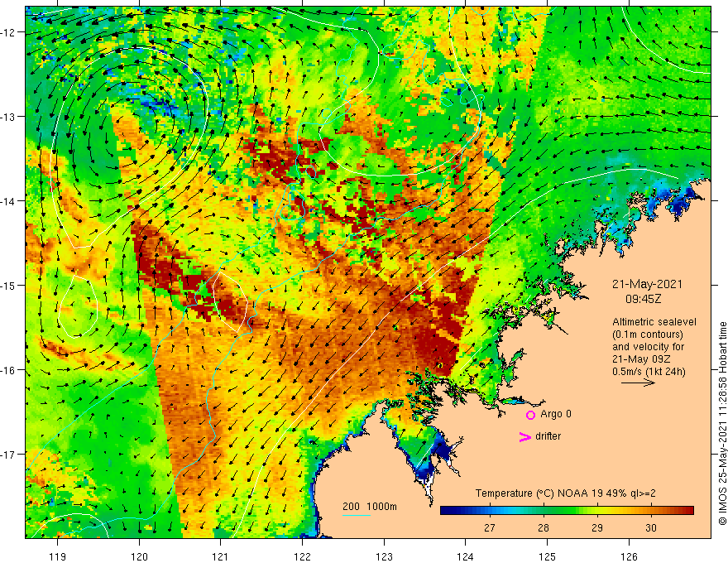Click the temperature color bar legend
Viewport: 728px width, 563px height.
567,511
